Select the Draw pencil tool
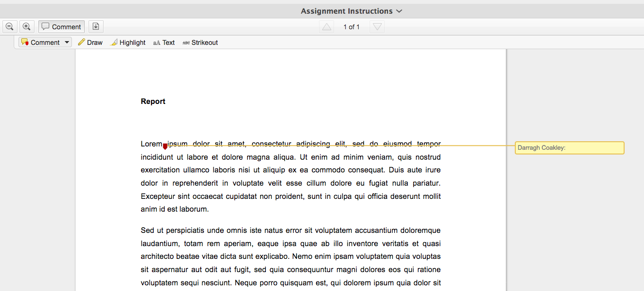644x291 pixels. pos(90,43)
